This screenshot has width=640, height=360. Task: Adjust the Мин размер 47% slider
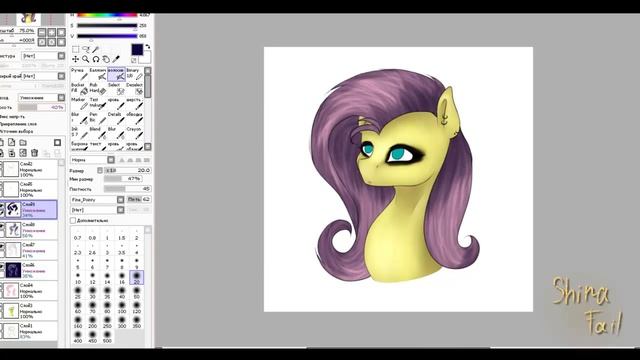pos(123,179)
